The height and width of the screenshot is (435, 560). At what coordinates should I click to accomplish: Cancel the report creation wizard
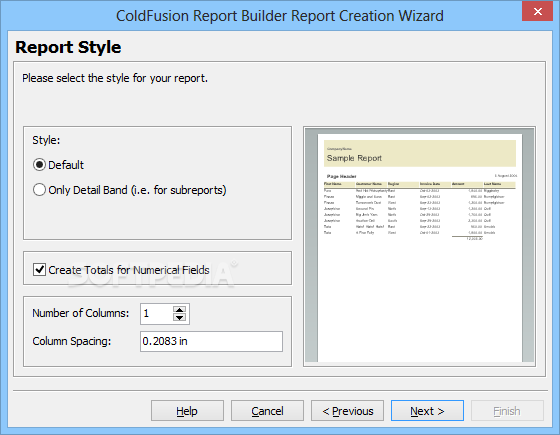coord(267,411)
